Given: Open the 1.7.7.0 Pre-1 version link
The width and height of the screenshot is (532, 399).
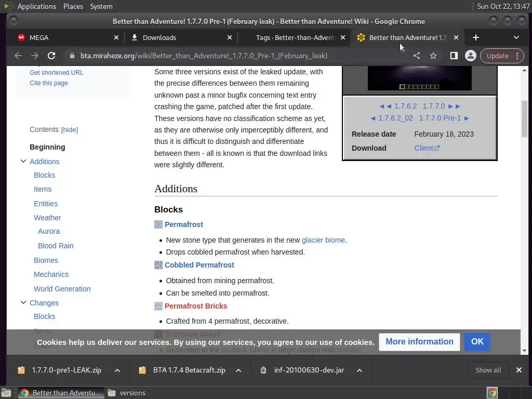Looking at the screenshot, I should (440, 118).
